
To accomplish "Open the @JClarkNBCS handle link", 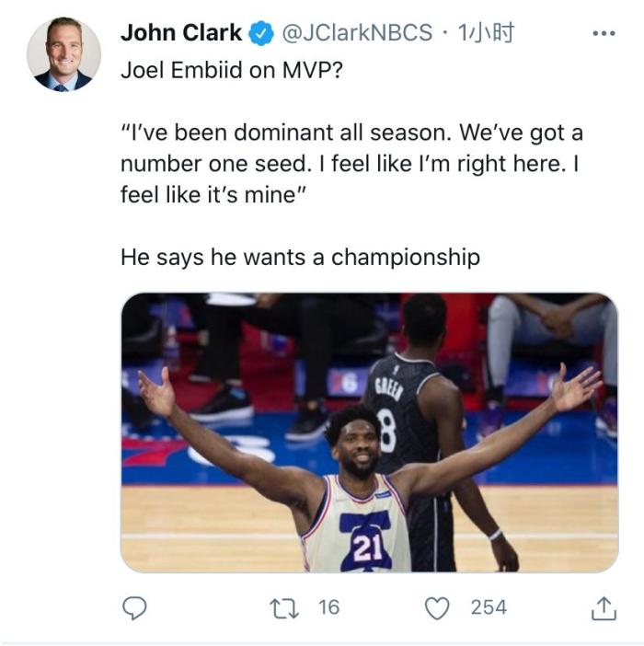I will click(x=355, y=33).
